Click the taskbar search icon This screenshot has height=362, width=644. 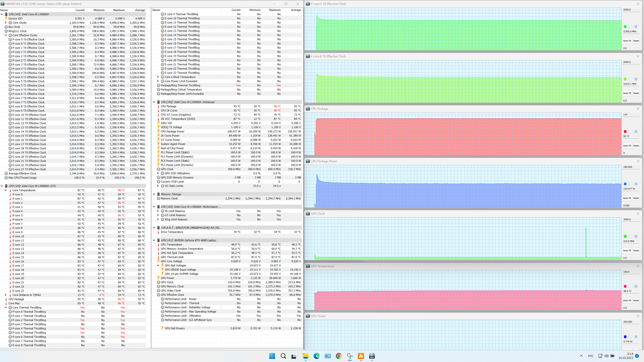pos(283,356)
